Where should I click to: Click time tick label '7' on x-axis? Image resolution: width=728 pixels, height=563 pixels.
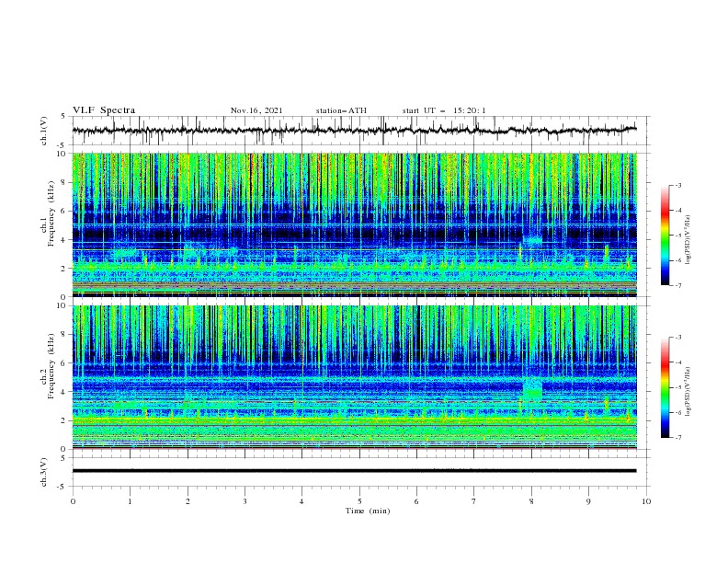click(474, 501)
